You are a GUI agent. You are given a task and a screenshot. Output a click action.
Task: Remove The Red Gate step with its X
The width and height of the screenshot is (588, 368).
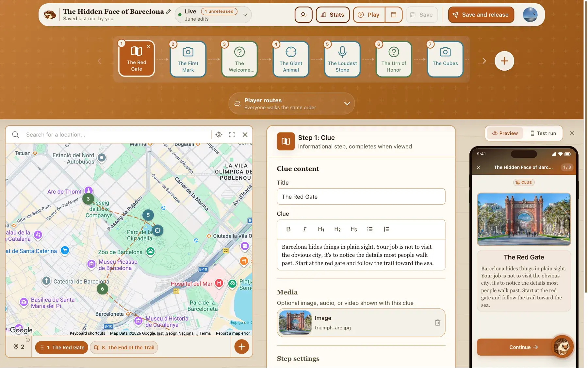[149, 46]
